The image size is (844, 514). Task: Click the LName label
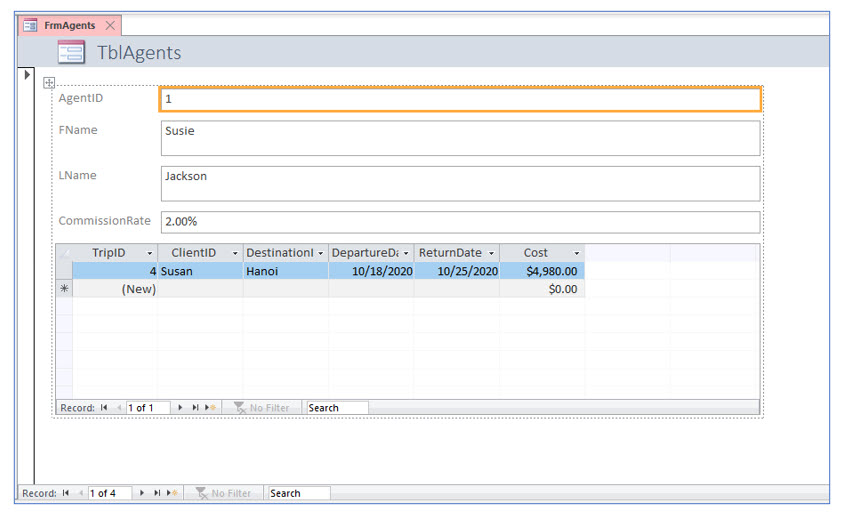pos(78,175)
